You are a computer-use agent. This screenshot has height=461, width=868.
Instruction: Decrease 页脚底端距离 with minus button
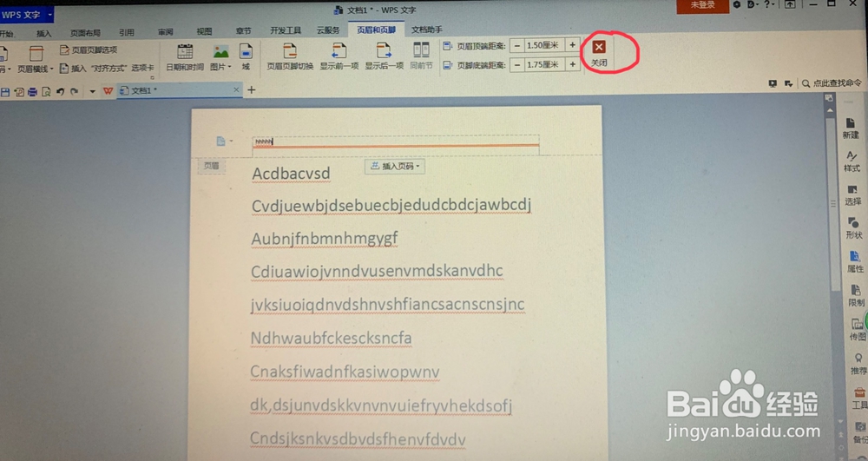tap(517, 65)
